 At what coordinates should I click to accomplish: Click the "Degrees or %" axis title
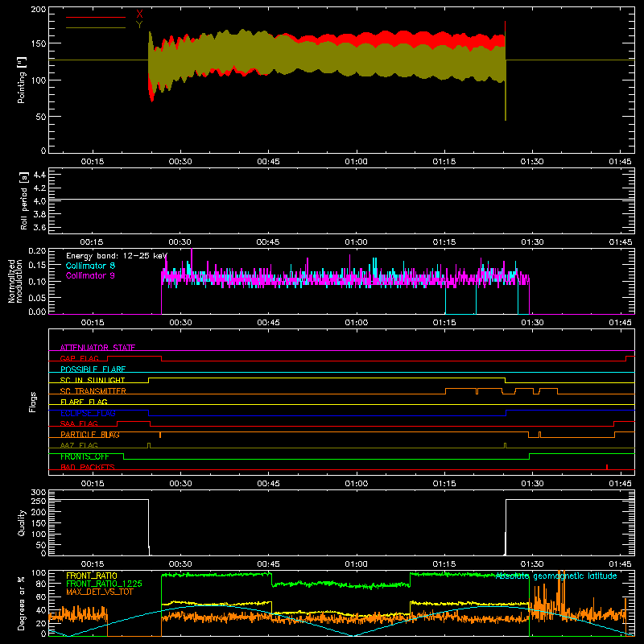(x=22, y=604)
